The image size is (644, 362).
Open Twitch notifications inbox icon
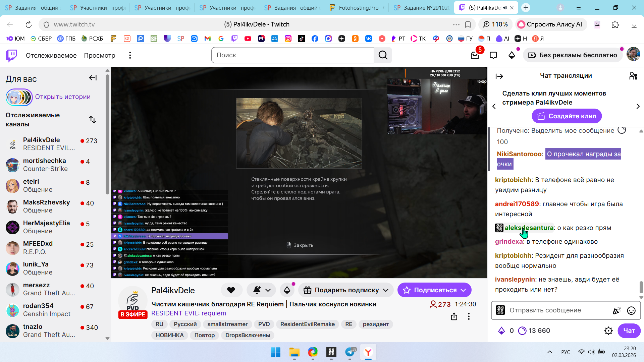pyautogui.click(x=475, y=55)
